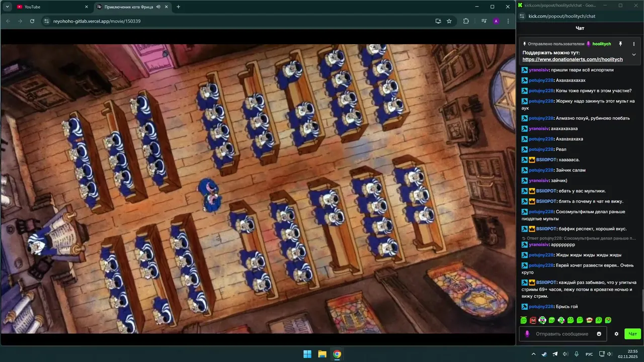644x362 pixels.
Task: Open the Chrome extensions menu
Action: pos(466,21)
